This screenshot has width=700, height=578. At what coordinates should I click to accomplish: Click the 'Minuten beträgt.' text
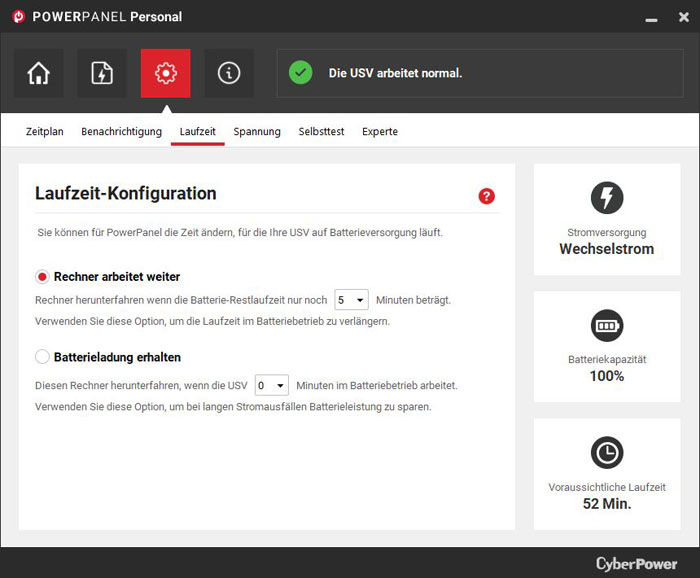(413, 300)
